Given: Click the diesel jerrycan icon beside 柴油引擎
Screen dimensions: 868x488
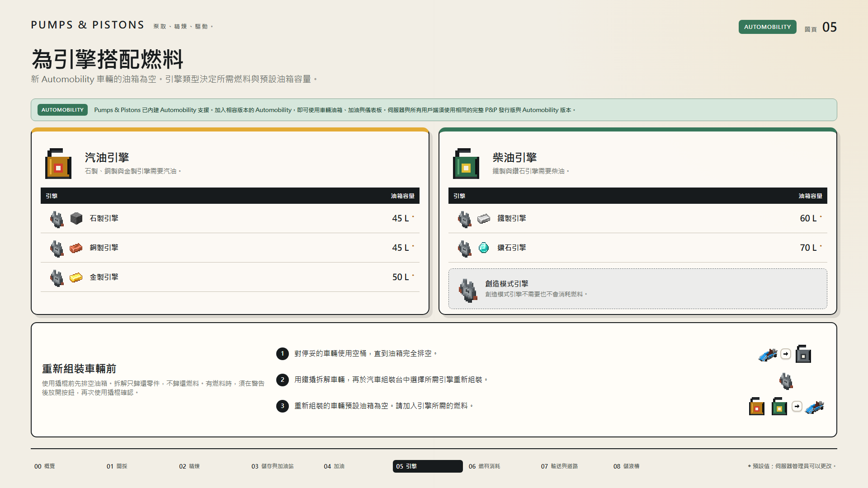Looking at the screenshot, I should pyautogui.click(x=466, y=164).
